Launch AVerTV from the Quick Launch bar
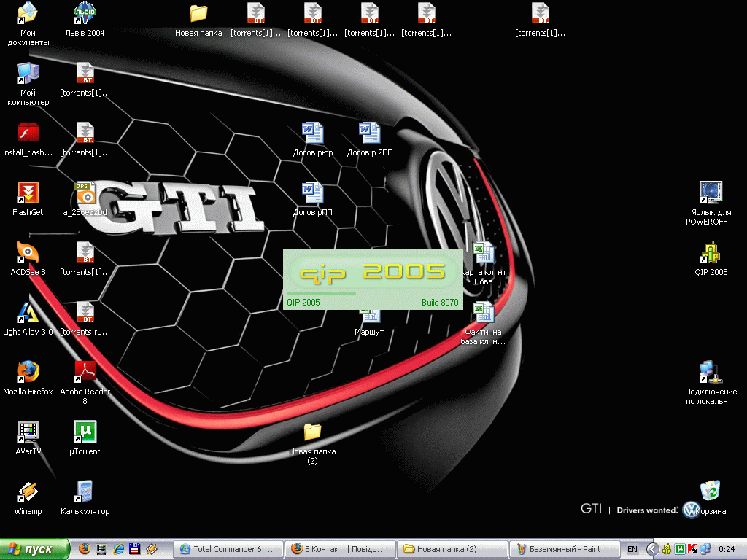This screenshot has width=747, height=560. point(101,549)
